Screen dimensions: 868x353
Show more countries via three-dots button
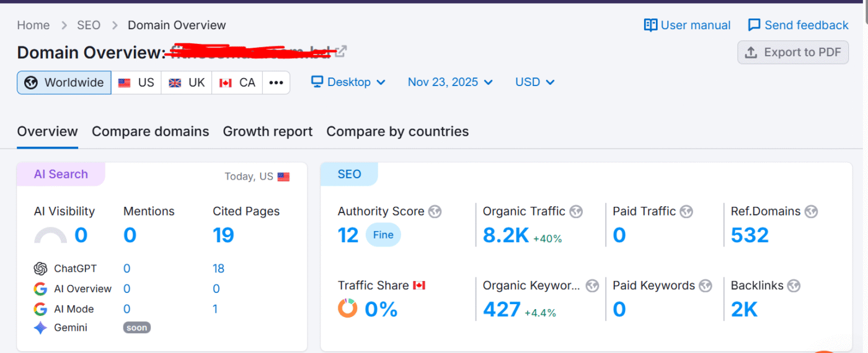click(276, 82)
